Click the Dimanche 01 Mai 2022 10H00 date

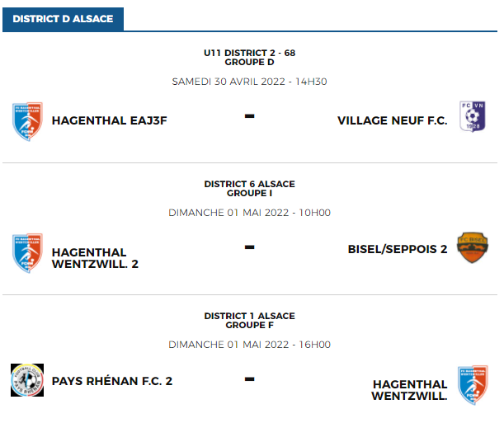249,213
